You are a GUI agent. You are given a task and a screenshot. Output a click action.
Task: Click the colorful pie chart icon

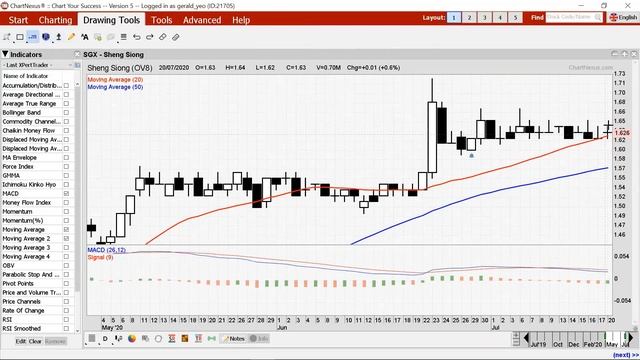point(132,338)
